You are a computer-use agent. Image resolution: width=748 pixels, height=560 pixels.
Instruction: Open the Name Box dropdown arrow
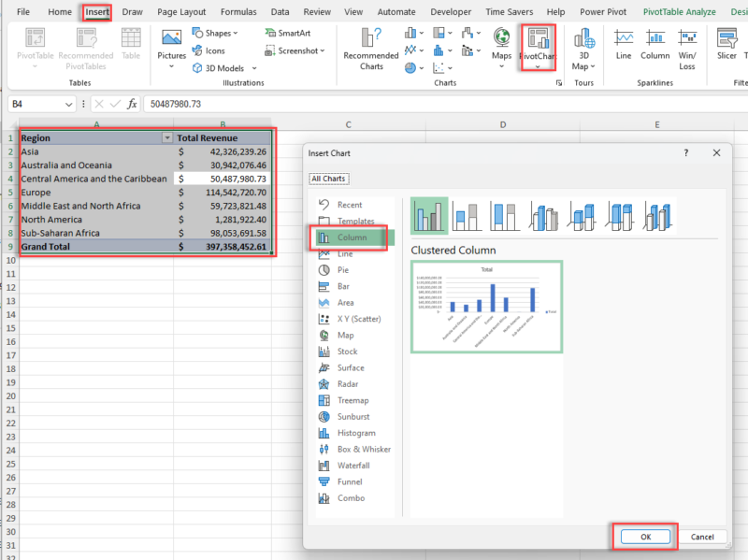(69, 105)
